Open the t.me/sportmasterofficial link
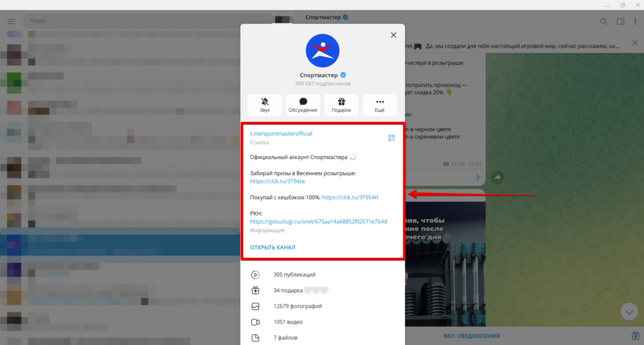Image resolution: width=644 pixels, height=345 pixels. 281,134
